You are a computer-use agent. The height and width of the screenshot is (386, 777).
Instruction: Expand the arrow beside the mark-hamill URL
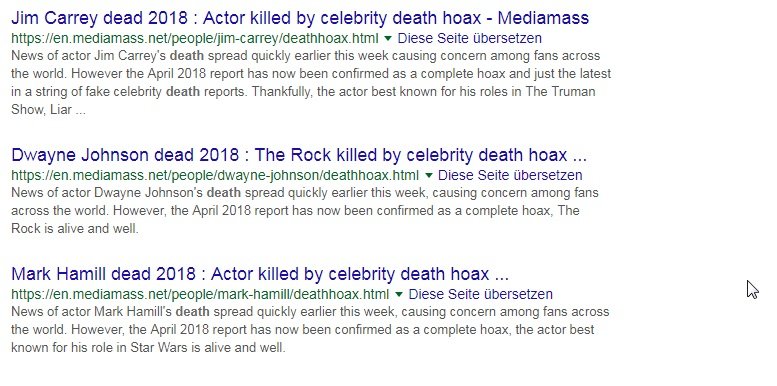pyautogui.click(x=399, y=294)
